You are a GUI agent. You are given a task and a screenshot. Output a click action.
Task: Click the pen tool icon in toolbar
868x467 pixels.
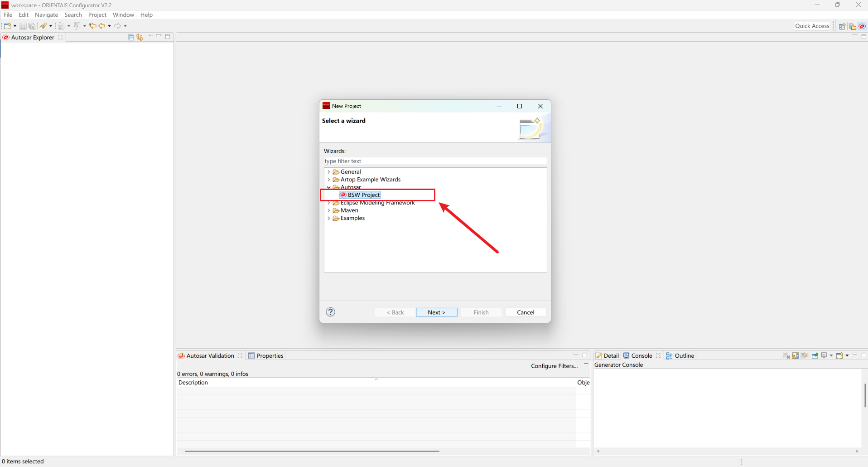(x=43, y=26)
